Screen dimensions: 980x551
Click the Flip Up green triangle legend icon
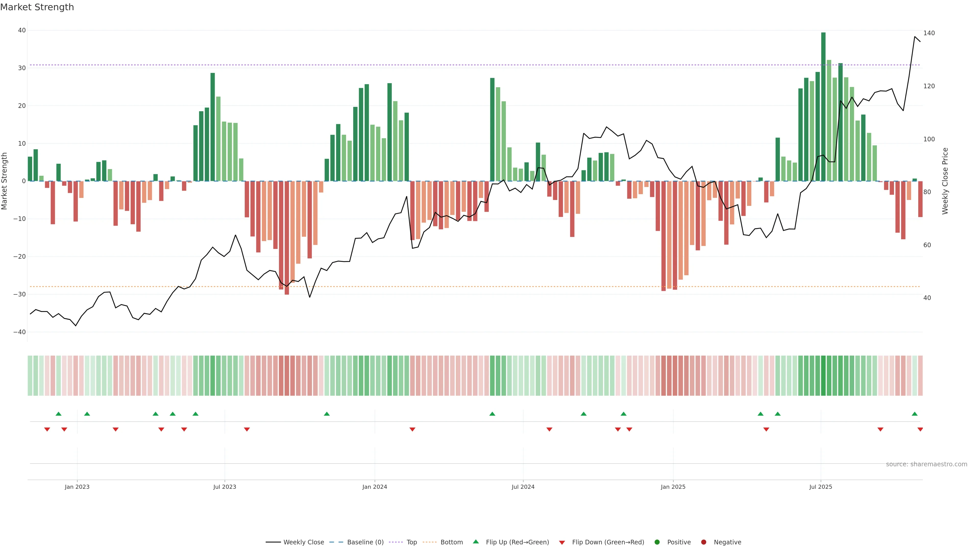pyautogui.click(x=475, y=542)
